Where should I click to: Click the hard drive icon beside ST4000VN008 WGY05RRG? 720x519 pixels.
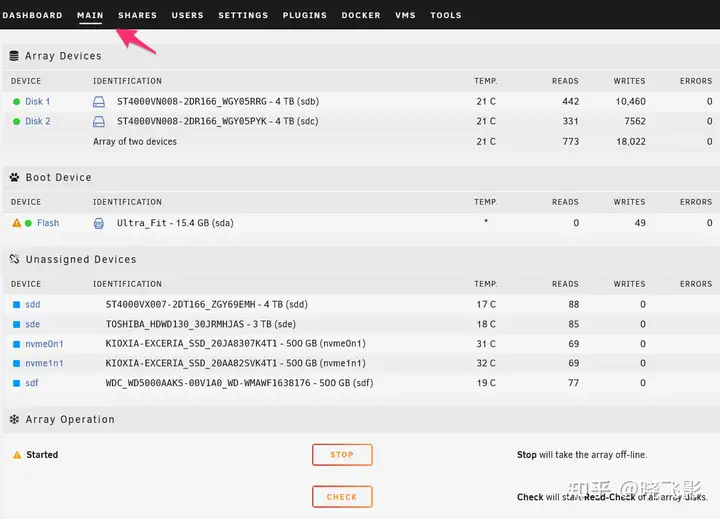click(x=99, y=102)
